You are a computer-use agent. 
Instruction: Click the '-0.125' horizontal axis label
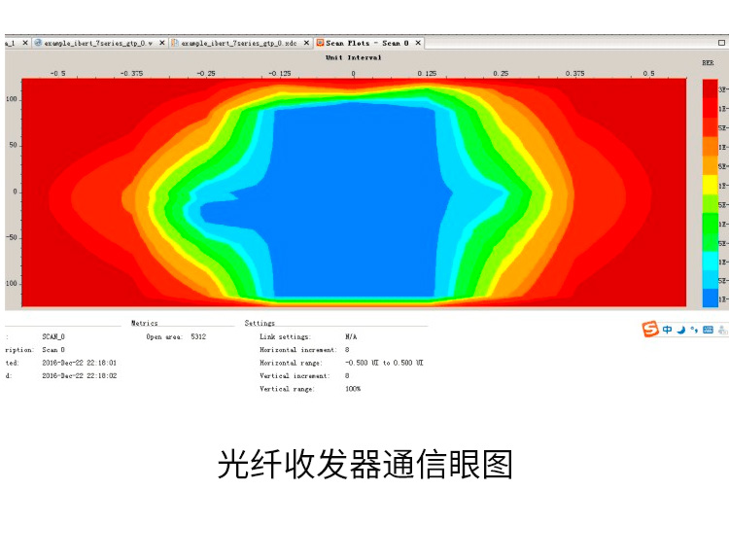[279, 74]
